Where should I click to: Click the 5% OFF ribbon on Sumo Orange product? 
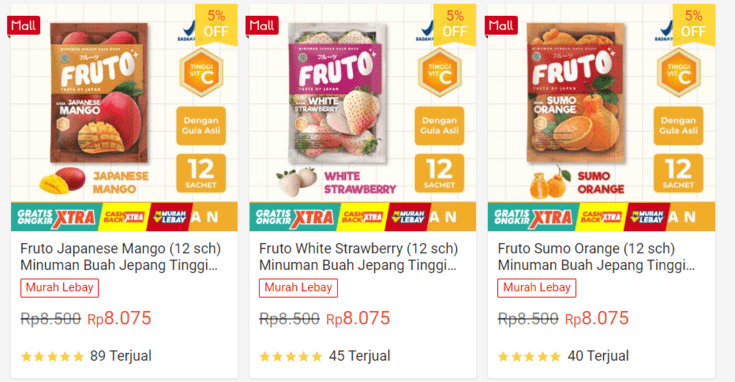[x=693, y=24]
